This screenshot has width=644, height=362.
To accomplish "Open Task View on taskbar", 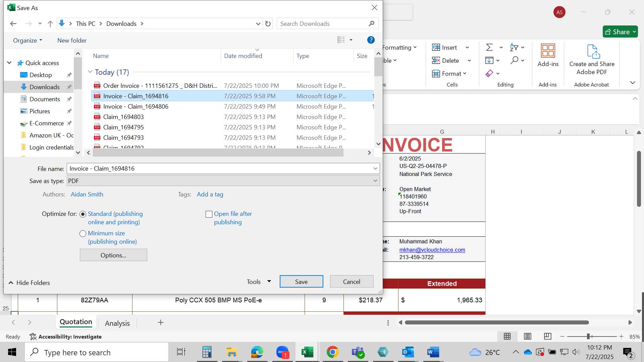I will (x=181, y=352).
